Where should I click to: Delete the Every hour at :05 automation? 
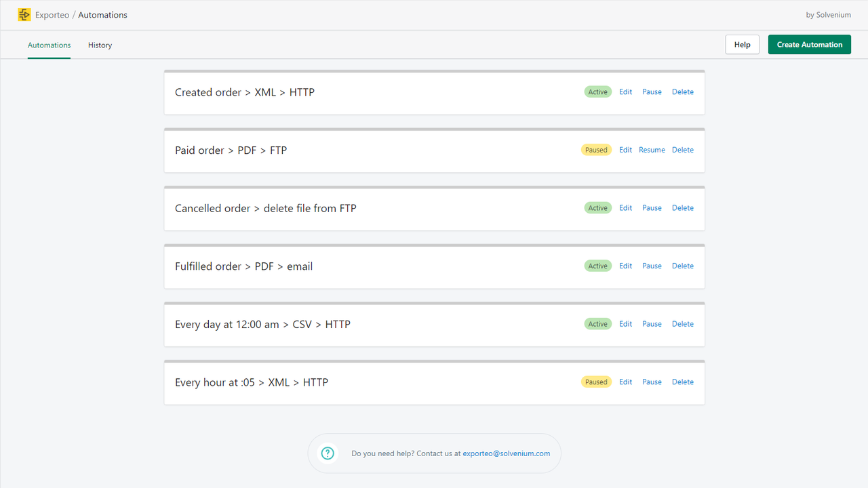coord(682,382)
